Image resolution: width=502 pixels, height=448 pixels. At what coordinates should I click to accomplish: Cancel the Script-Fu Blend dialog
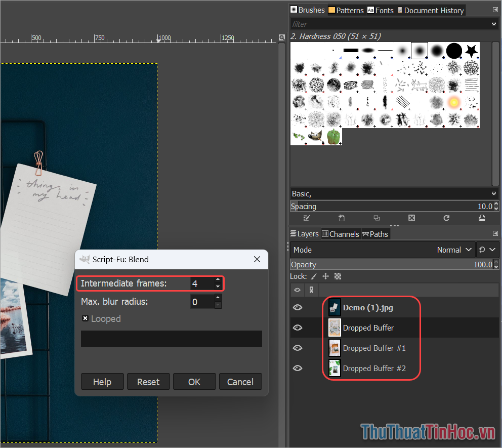[x=240, y=382]
